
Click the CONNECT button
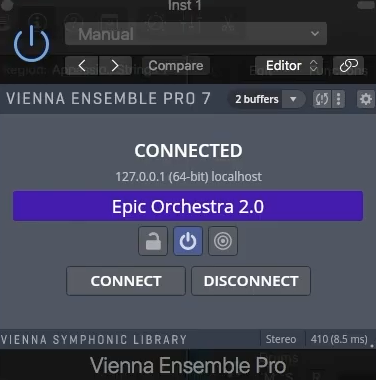[126, 281]
